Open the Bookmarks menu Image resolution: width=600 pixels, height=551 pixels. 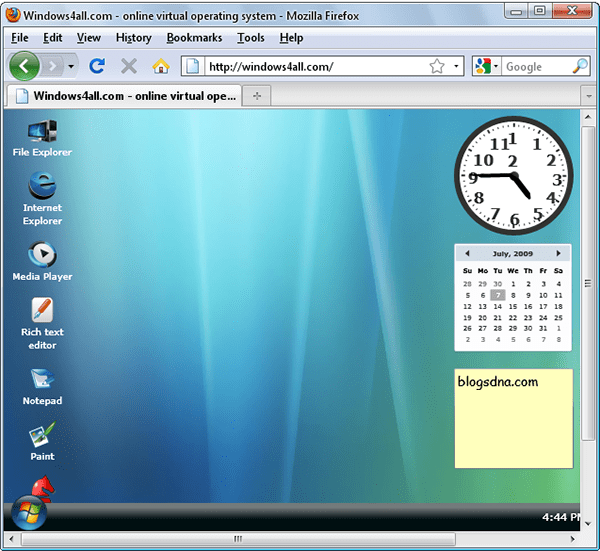194,37
